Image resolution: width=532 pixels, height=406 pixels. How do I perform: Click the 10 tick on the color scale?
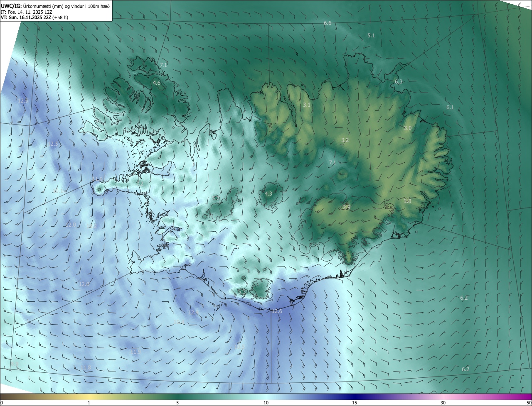tap(266, 403)
